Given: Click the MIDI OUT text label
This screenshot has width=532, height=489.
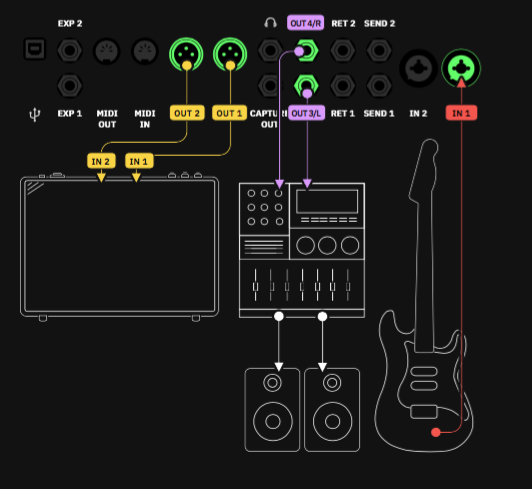Looking at the screenshot, I should click(107, 119).
